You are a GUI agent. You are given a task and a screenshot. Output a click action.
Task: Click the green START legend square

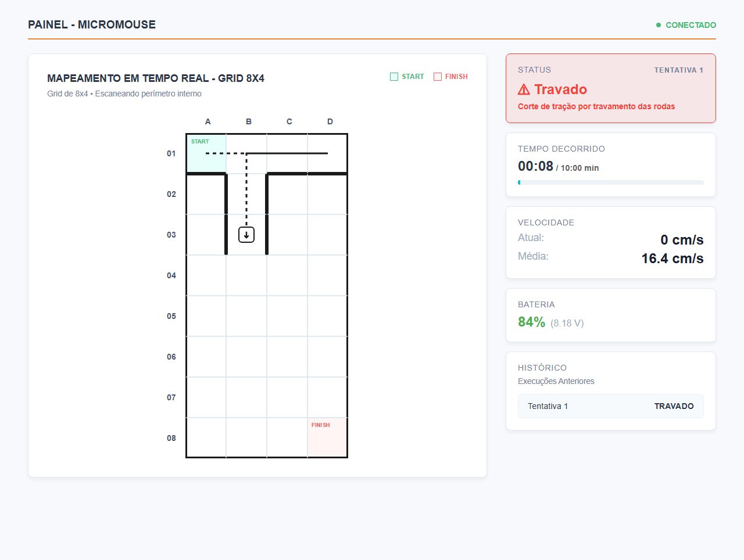click(x=394, y=77)
